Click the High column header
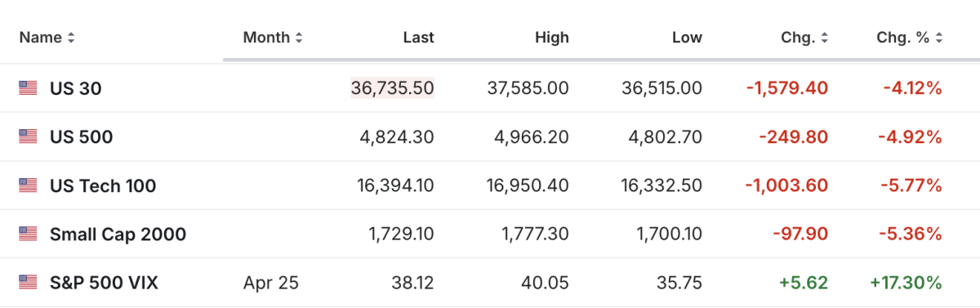The height and width of the screenshot is (308, 980). [x=552, y=38]
